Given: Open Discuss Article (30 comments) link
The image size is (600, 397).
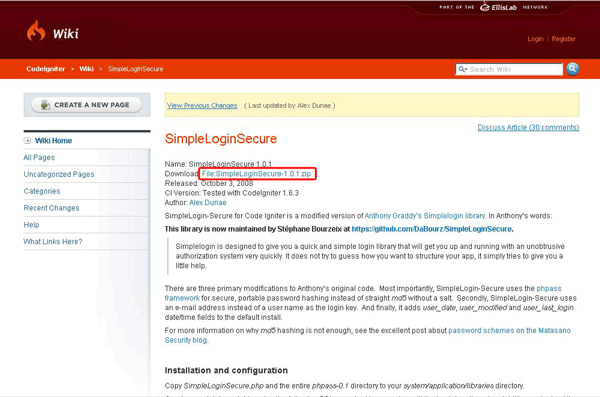Looking at the screenshot, I should tap(528, 127).
